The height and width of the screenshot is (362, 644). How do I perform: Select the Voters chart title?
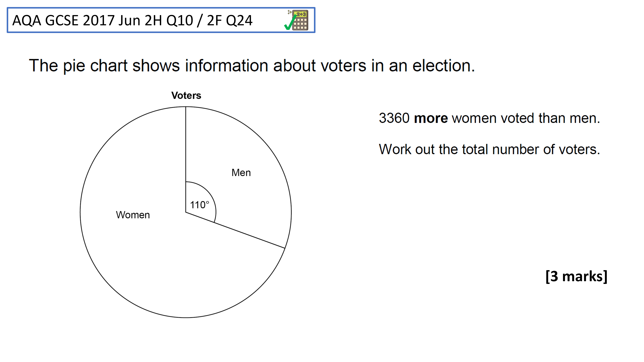coord(186,95)
